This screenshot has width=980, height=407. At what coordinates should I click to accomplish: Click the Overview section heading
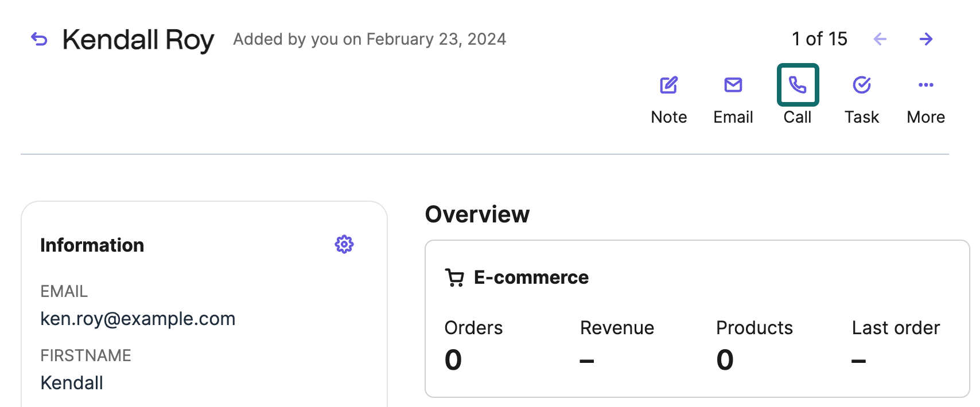[477, 214]
